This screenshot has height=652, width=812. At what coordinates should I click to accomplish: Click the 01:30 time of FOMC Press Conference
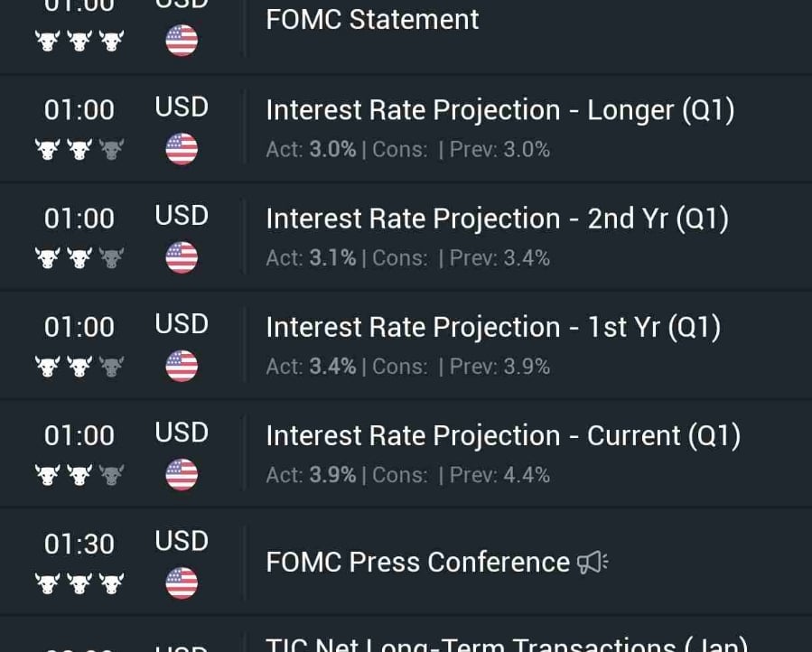(79, 545)
